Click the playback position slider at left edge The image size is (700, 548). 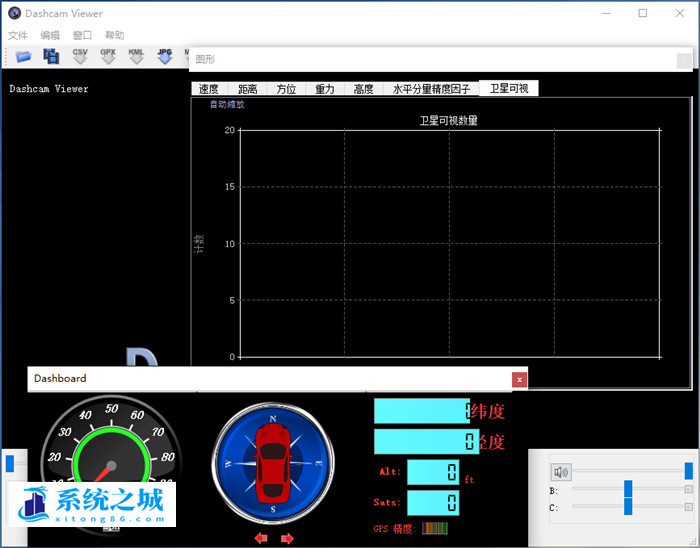pyautogui.click(x=10, y=463)
